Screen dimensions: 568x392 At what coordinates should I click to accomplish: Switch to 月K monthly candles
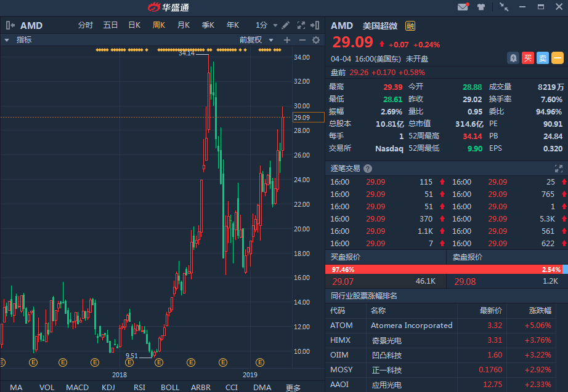pos(184,25)
